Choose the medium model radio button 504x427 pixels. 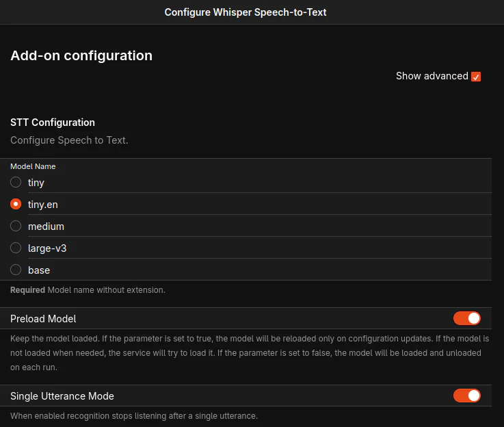coord(16,226)
